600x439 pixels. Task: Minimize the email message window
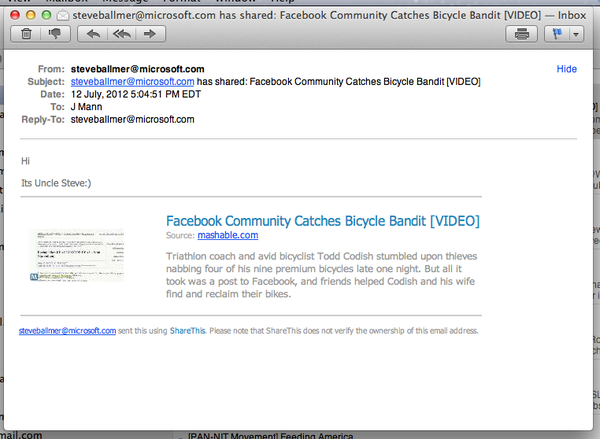31,15
